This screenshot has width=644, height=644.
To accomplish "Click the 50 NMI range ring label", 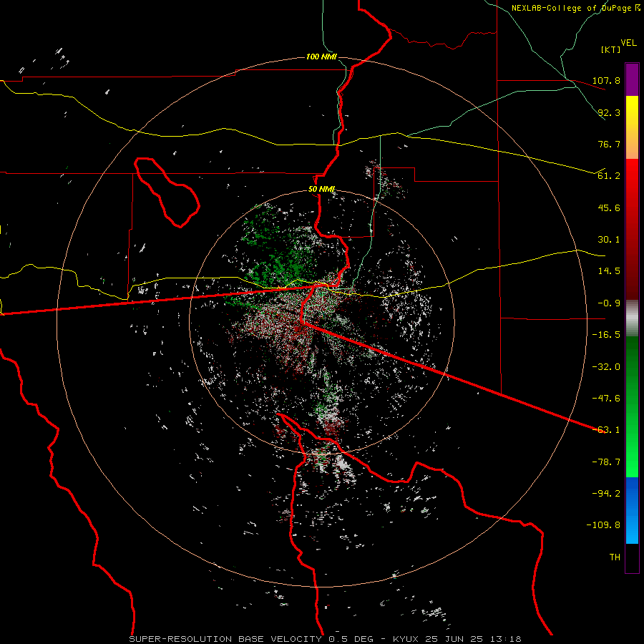I will coord(321,190).
